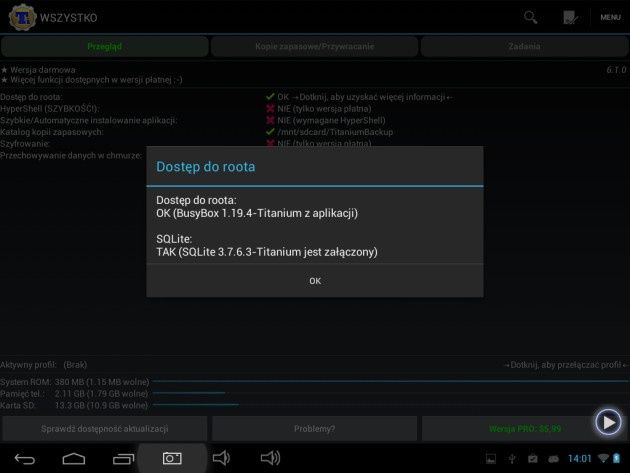Tap the red X beside HyperShell NIE status
Image resolution: width=630 pixels, height=473 pixels.
pos(270,108)
